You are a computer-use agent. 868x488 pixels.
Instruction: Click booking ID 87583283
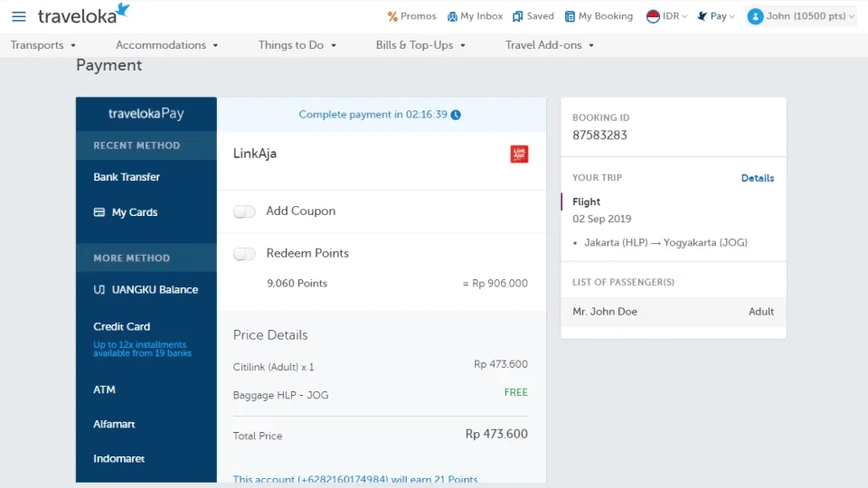coord(599,135)
